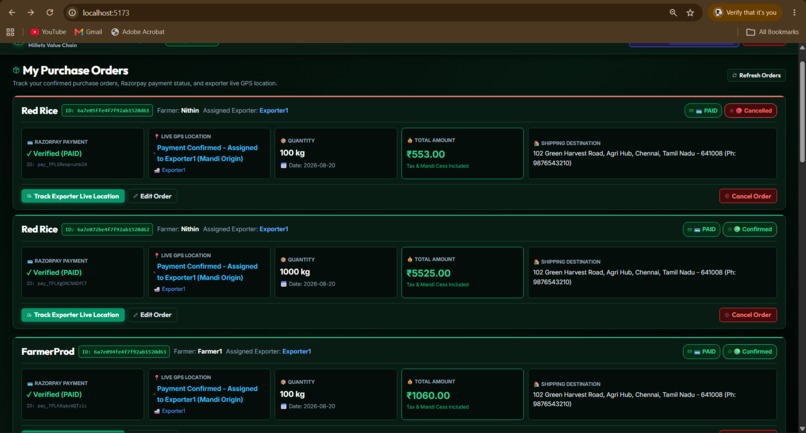Click the scrollbar down arrow
Viewport: 806px width, 433px height.
pyautogui.click(x=802, y=429)
